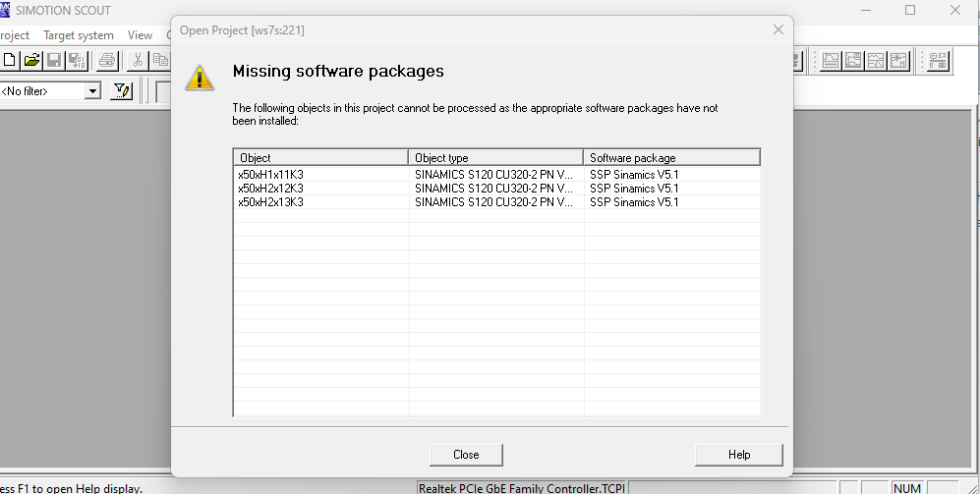Open the View menu
Viewport: 980px width, 494px height.
point(140,35)
